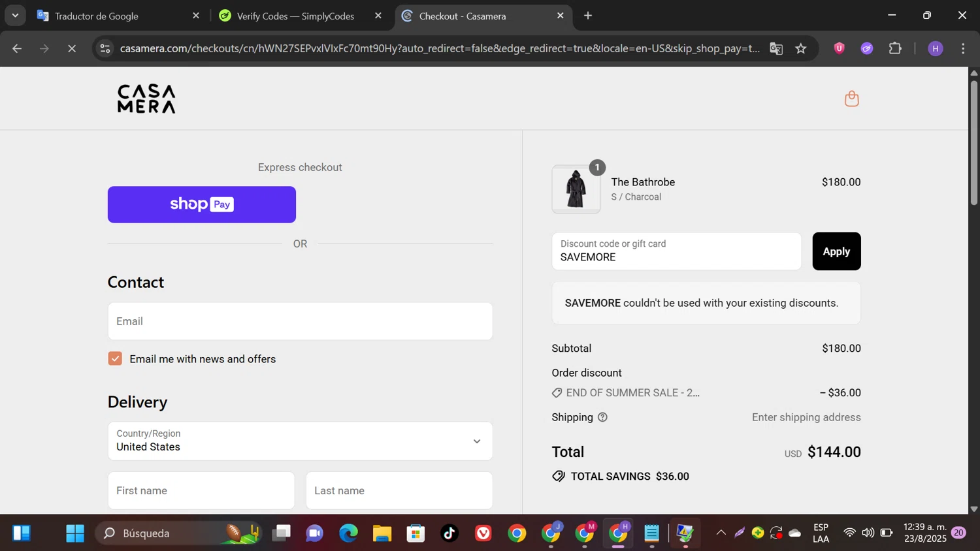Viewport: 980px width, 551px height.
Task: Click the END OF SUMMER SALE discount label
Action: [x=632, y=392]
